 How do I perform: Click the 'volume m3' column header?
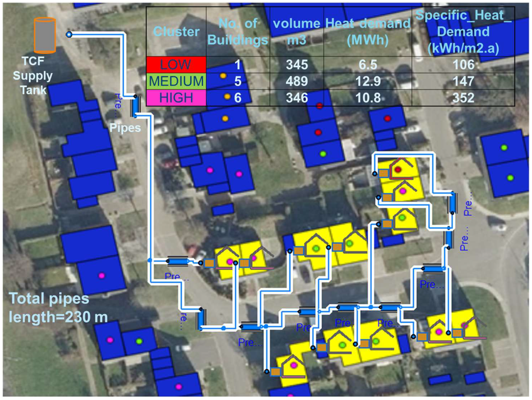click(297, 31)
